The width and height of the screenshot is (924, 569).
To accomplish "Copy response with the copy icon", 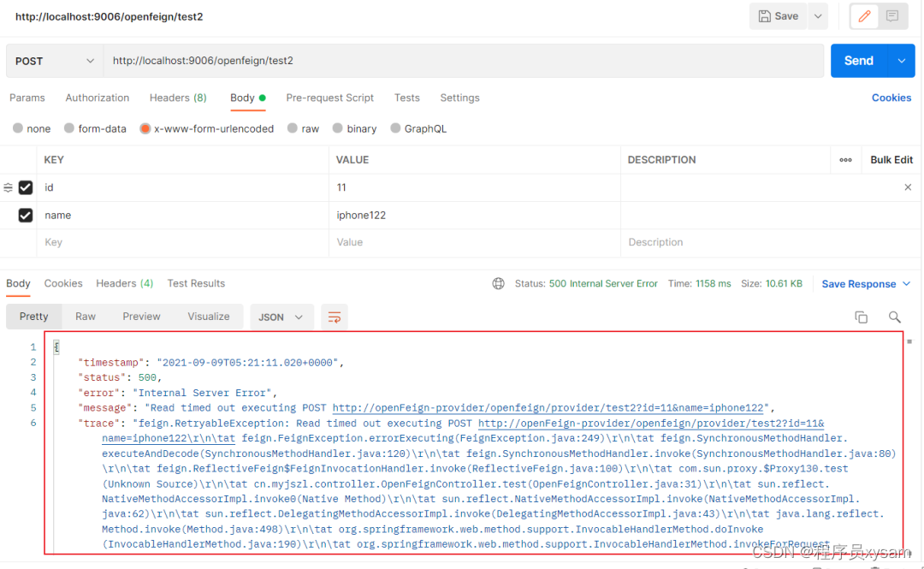I will (x=861, y=317).
